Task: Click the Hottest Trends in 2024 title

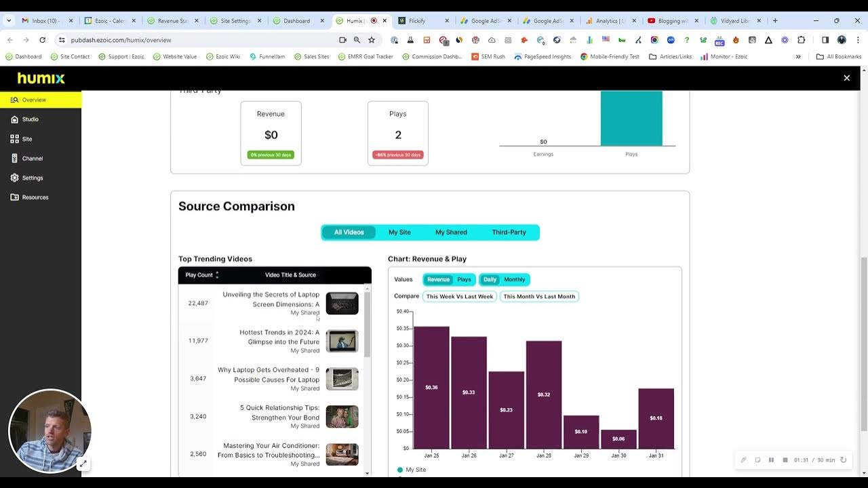Action: [x=279, y=337]
